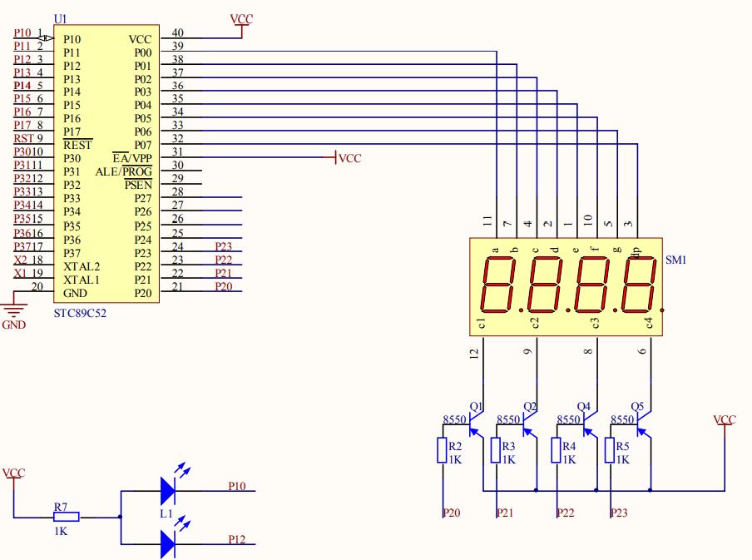
Task: Click pin number 28 next to P27
Action: 177,191
